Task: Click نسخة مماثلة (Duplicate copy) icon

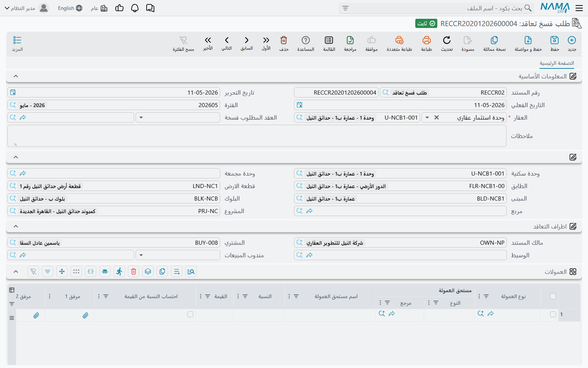Action: 494,40
